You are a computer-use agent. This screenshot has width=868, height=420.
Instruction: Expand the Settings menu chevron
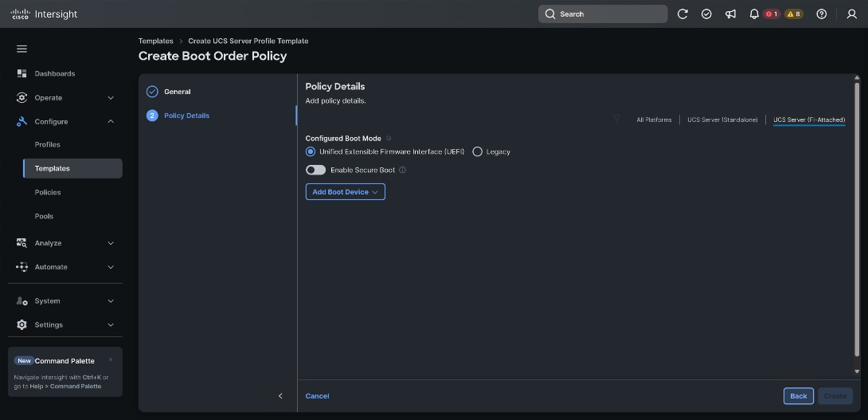(111, 324)
